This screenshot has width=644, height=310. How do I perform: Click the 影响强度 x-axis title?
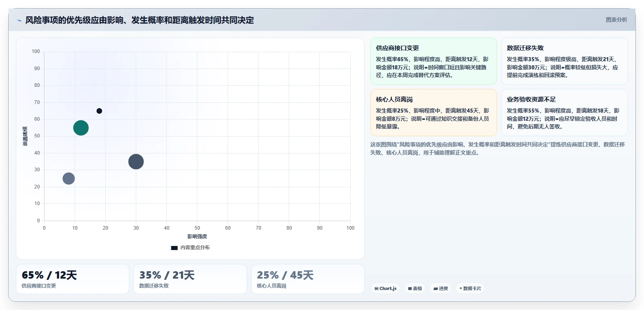pyautogui.click(x=197, y=237)
